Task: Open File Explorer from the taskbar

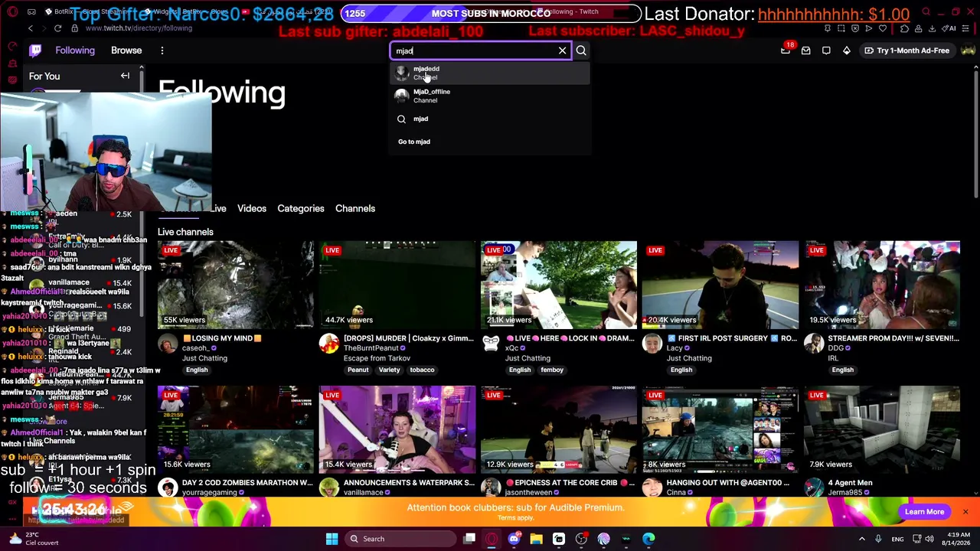Action: [536, 539]
